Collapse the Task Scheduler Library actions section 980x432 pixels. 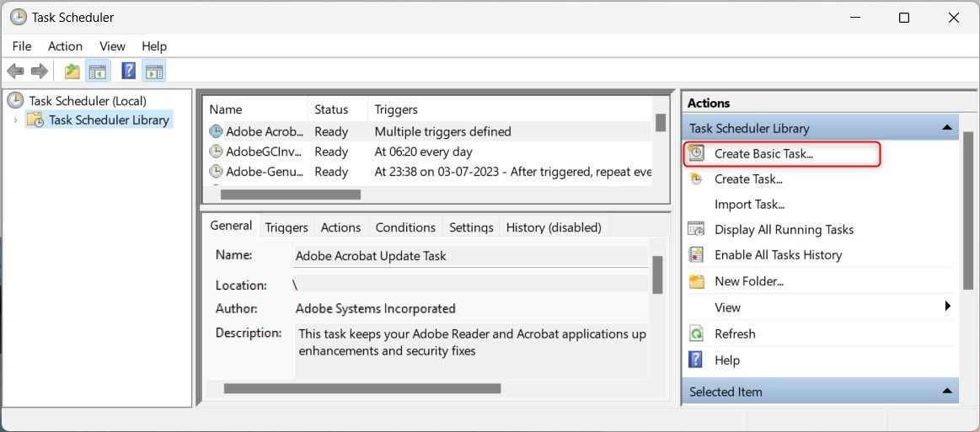[x=947, y=128]
